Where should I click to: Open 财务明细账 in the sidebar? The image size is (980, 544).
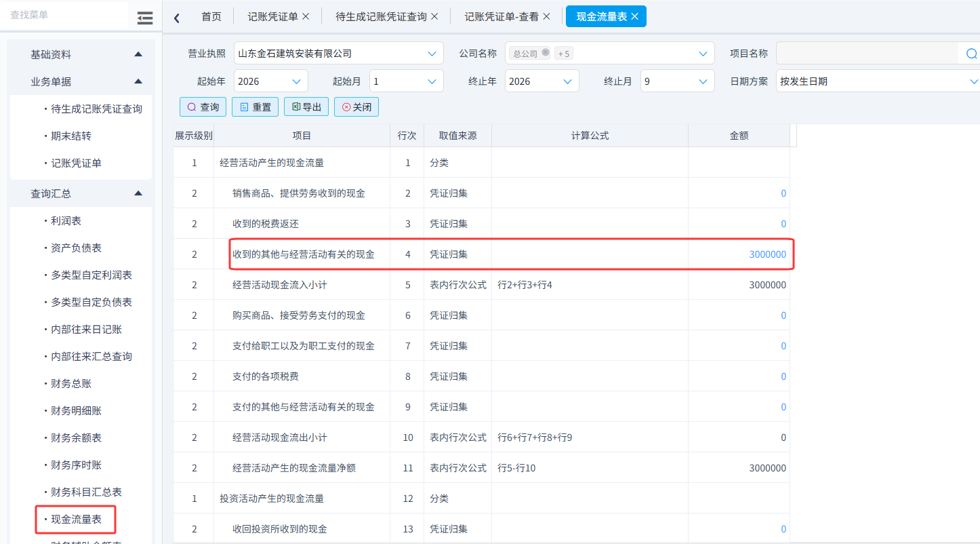pyautogui.click(x=77, y=411)
